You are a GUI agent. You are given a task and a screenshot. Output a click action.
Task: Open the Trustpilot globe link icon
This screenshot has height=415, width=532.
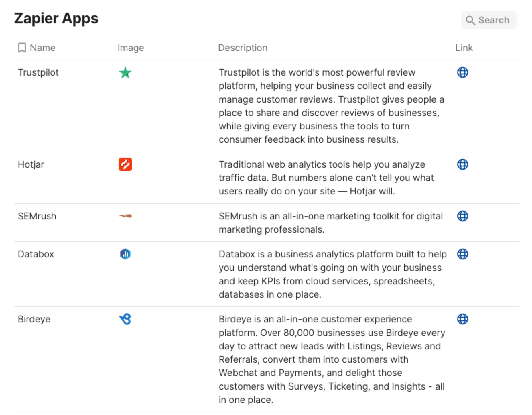click(462, 72)
